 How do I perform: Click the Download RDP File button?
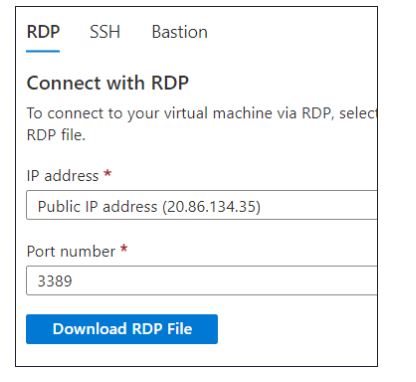122,329
